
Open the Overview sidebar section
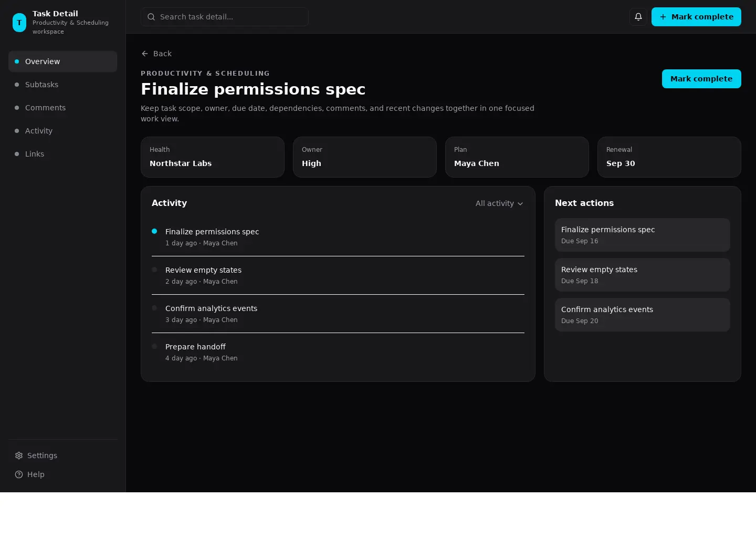point(63,61)
